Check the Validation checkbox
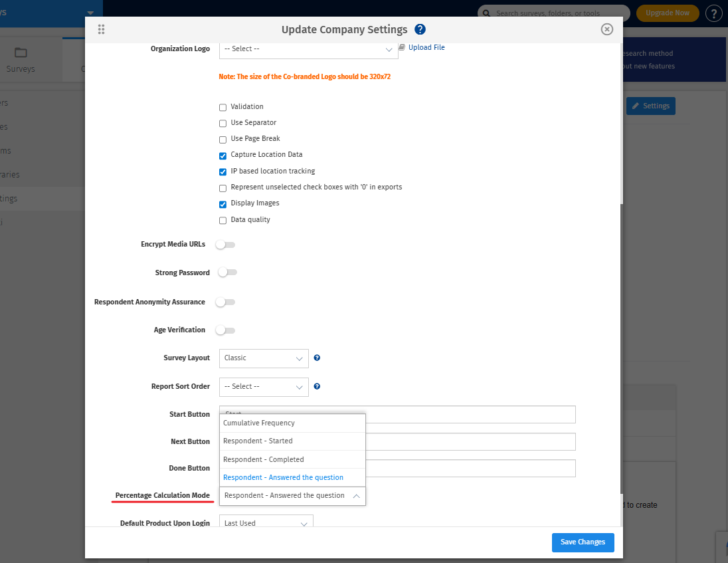 [223, 106]
